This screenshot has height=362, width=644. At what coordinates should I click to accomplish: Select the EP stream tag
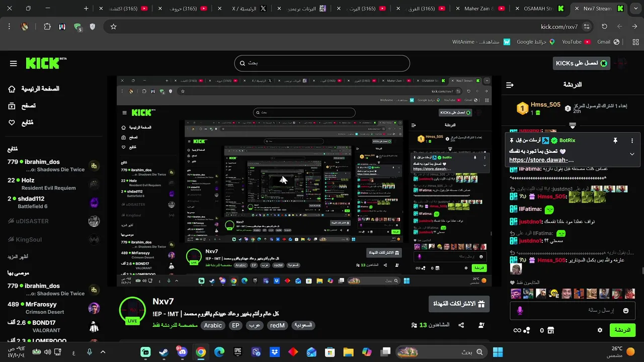click(x=235, y=325)
